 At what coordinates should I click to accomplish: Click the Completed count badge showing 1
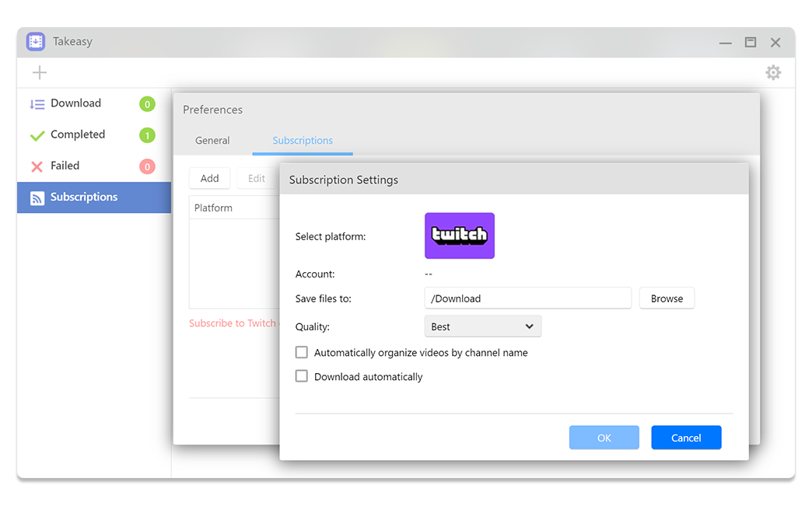tap(147, 135)
